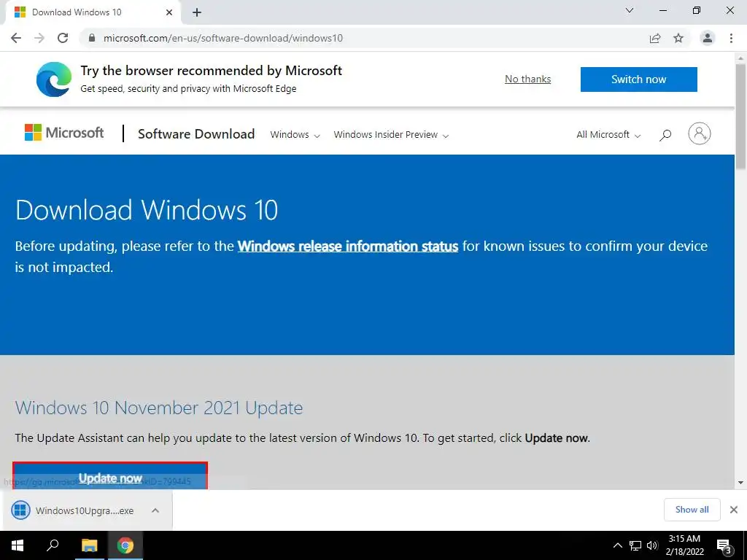Close the downloads bar

(734, 510)
